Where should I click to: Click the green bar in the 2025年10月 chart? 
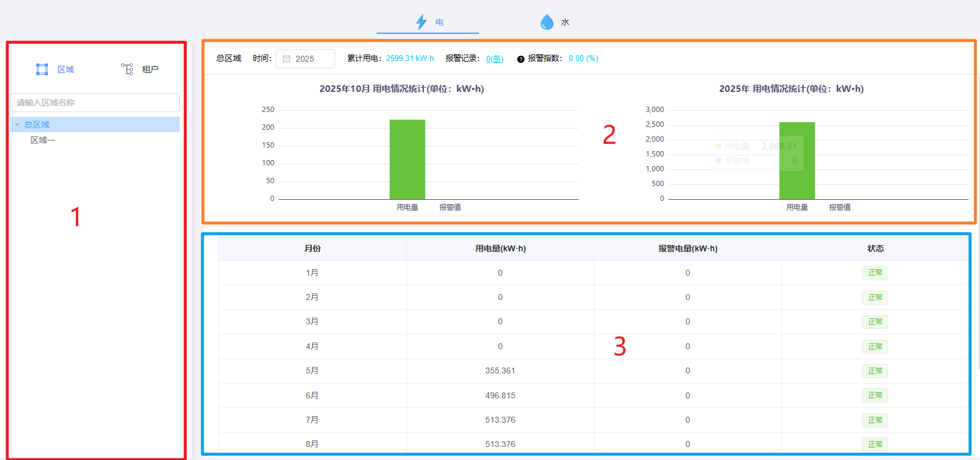tap(408, 159)
